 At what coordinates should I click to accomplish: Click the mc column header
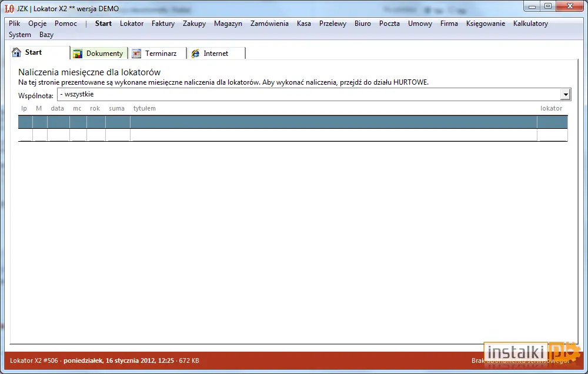pos(77,108)
